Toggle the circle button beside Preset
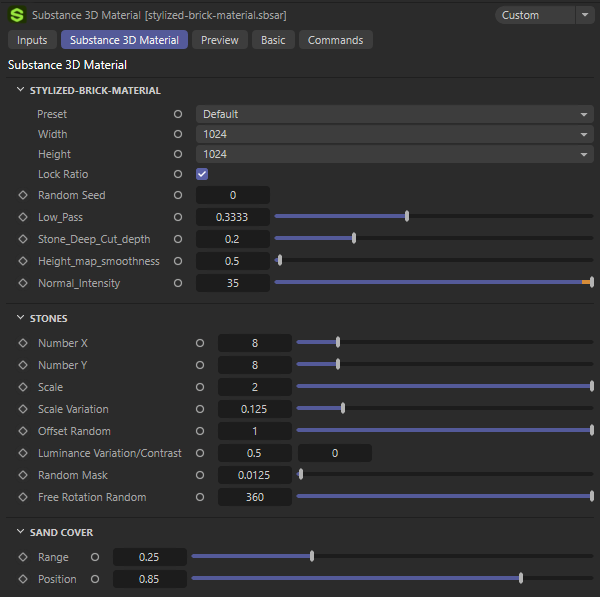This screenshot has height=597, width=600. (178, 114)
